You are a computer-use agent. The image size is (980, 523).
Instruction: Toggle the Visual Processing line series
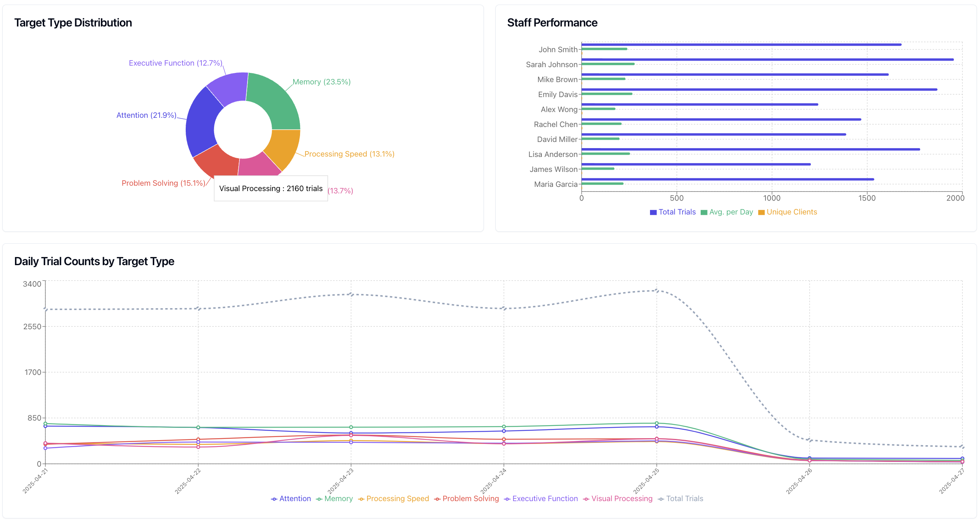pos(622,498)
